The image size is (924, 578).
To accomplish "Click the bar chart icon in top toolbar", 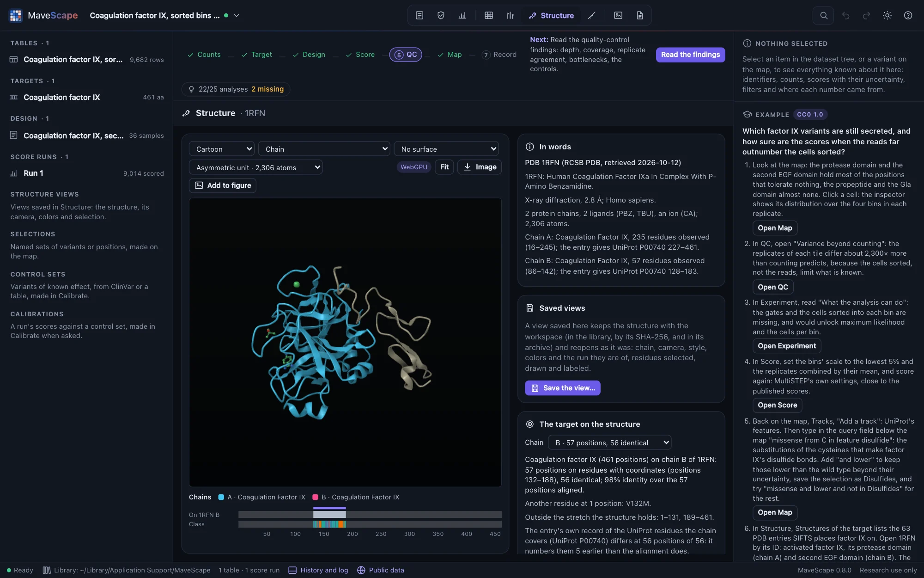I will tap(462, 15).
